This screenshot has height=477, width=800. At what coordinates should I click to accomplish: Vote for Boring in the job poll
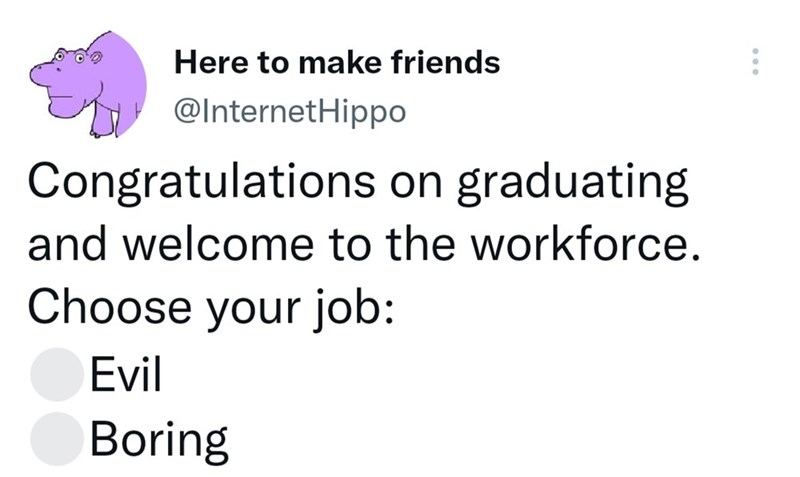click(x=55, y=438)
